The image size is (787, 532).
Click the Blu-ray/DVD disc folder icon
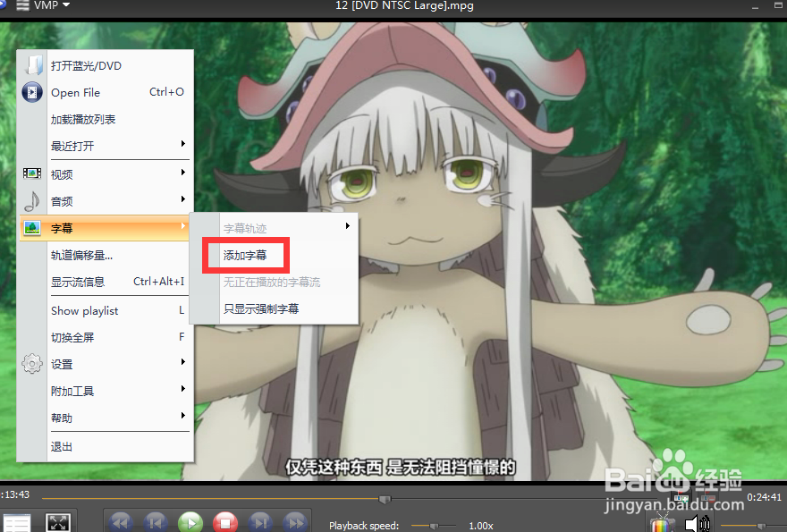click(x=32, y=66)
